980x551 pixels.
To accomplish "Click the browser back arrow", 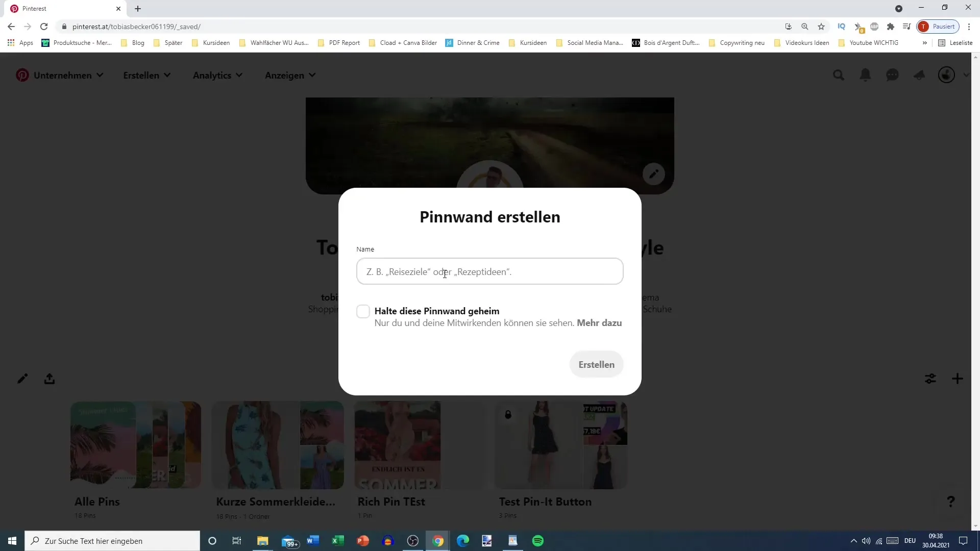I will click(11, 27).
